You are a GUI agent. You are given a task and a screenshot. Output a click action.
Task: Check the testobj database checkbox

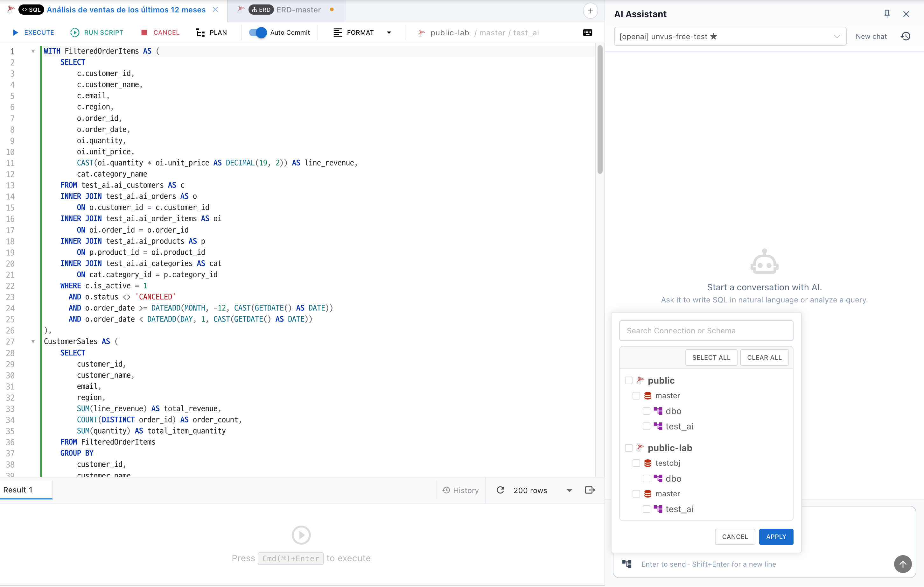(x=636, y=463)
